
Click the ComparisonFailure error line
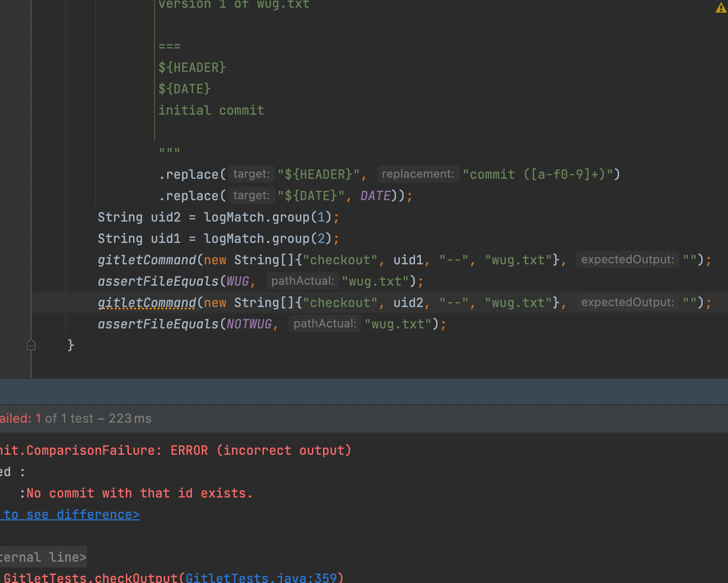click(175, 450)
